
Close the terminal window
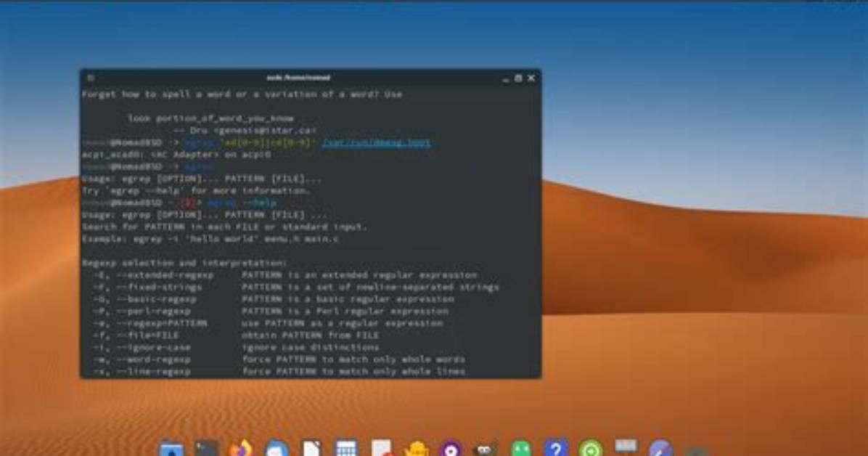point(531,78)
